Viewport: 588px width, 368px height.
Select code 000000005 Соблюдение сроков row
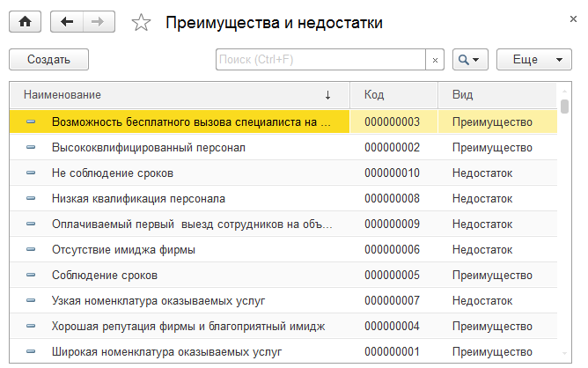pyautogui.click(x=283, y=275)
